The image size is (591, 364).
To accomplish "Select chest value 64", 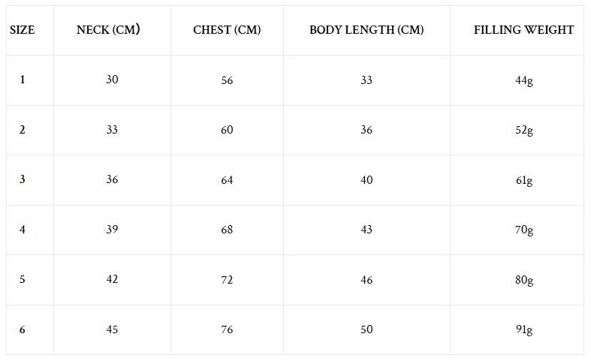I will (x=227, y=180).
